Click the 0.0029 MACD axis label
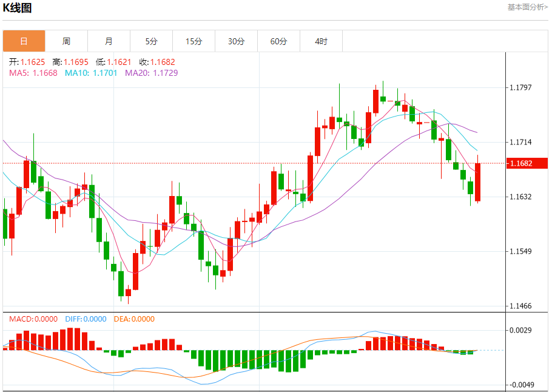Screen dimensions: 552x392 [520, 330]
